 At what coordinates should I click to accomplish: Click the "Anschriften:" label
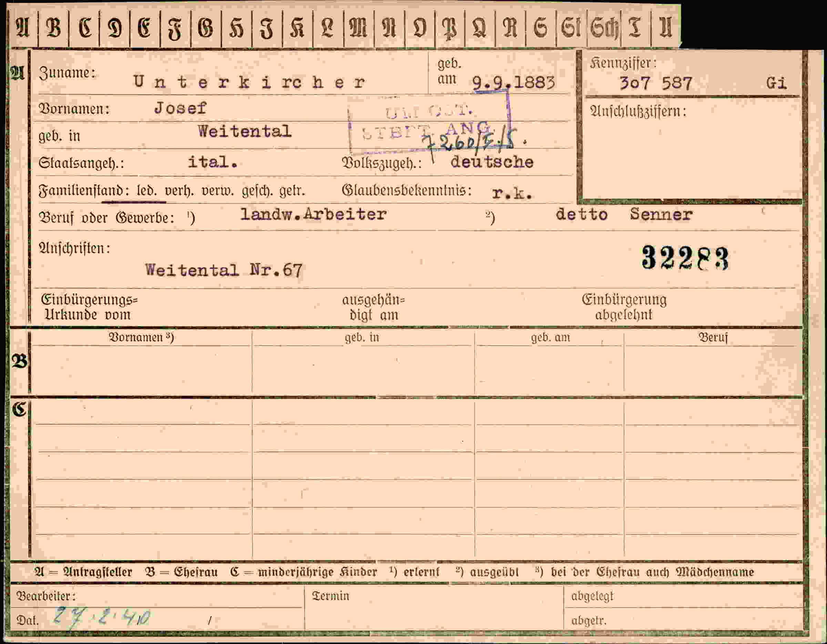[74, 248]
